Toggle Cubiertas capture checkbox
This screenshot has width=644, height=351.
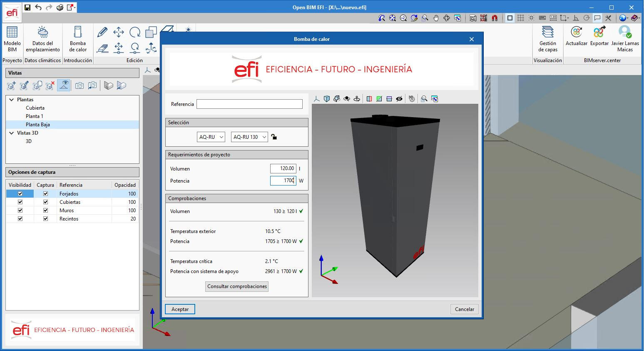pyautogui.click(x=45, y=202)
